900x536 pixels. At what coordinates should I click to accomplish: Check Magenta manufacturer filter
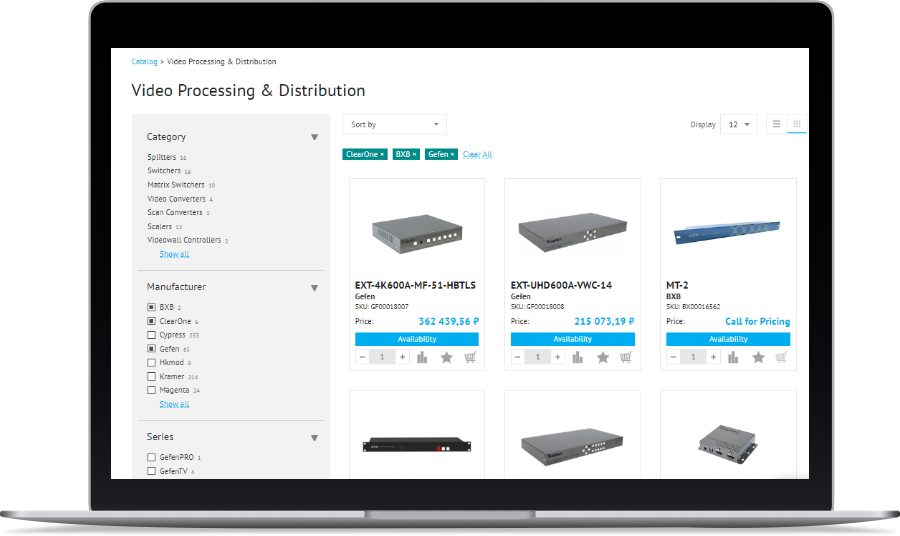152,390
